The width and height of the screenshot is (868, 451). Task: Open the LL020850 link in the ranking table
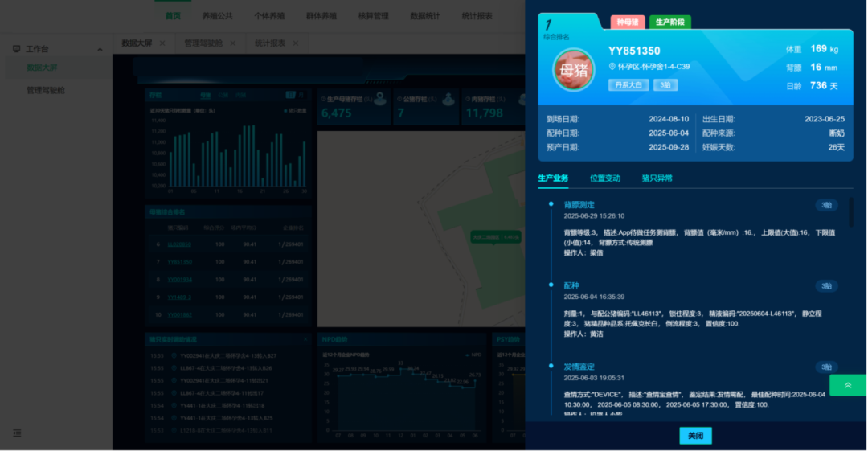pos(179,244)
